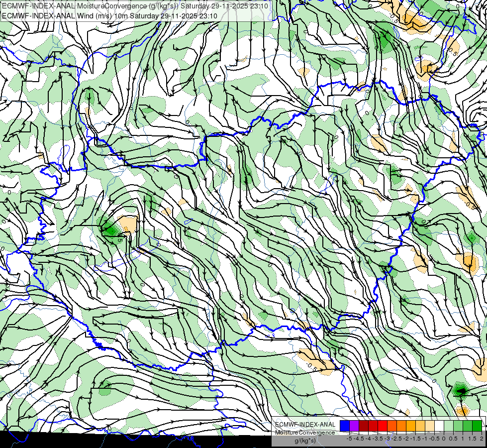This screenshot has width=487, height=448.
Task: Click the purple swatch in the legend
Action: click(x=354, y=426)
